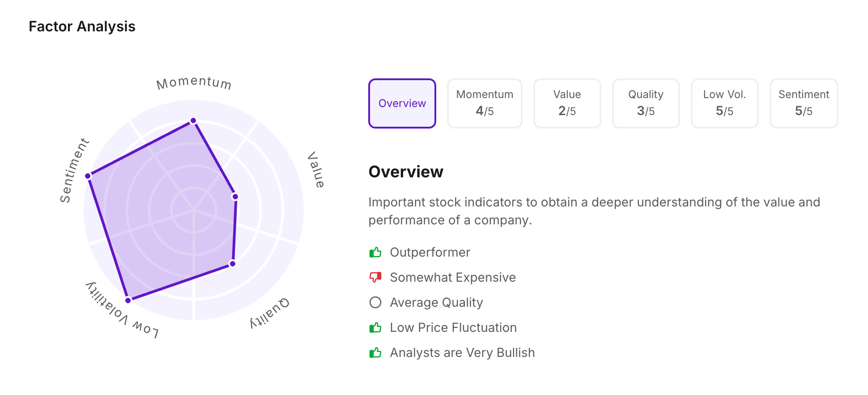
Task: Click the Momentum data point on radar chart
Action: pos(193,120)
